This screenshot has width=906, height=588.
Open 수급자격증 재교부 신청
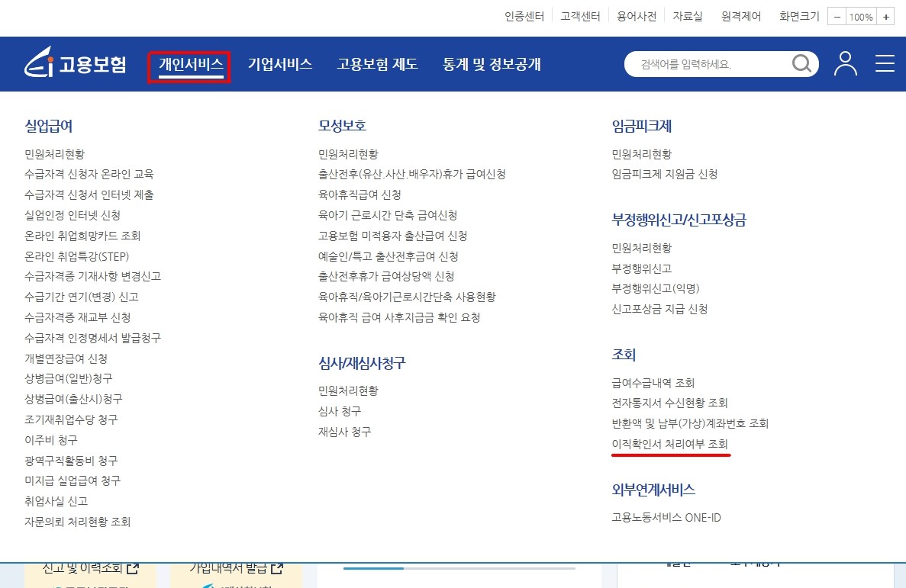pyautogui.click(x=77, y=318)
